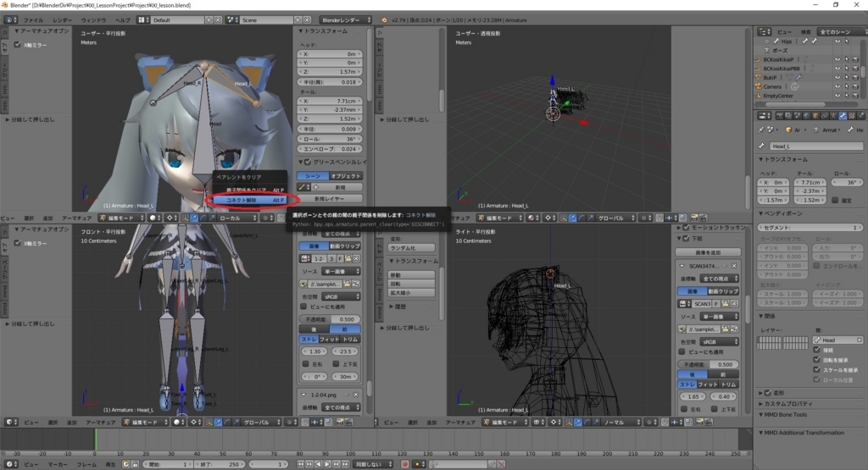Viewport: 868px width, 470px height.
Task: Click the 新規レイヤー button
Action: [330, 198]
